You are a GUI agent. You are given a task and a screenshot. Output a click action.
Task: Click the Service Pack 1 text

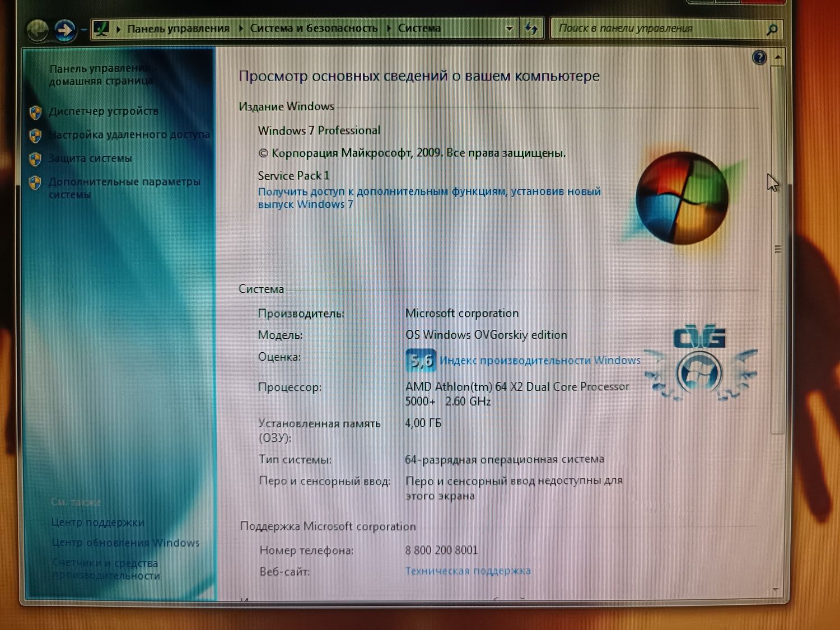click(x=293, y=175)
